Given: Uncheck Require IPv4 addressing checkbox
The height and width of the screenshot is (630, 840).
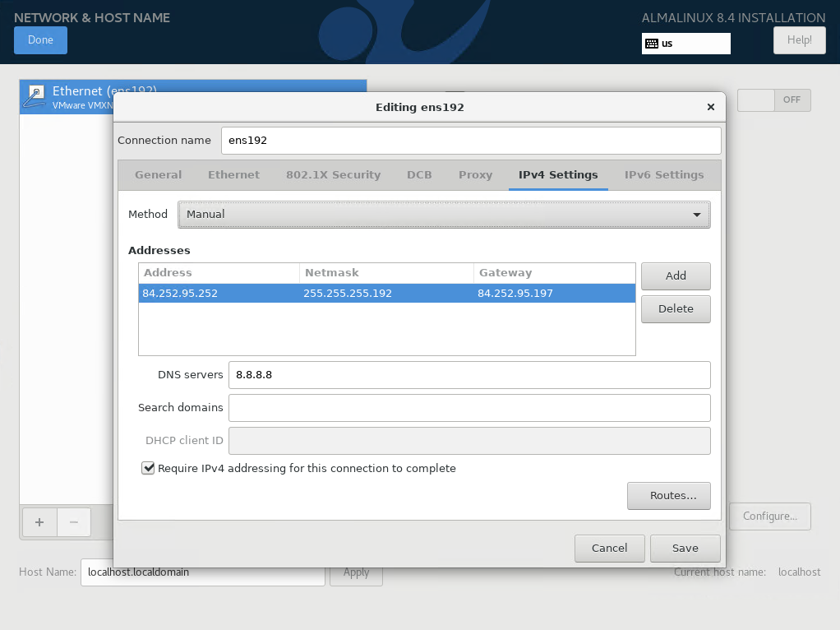Looking at the screenshot, I should 148,468.
